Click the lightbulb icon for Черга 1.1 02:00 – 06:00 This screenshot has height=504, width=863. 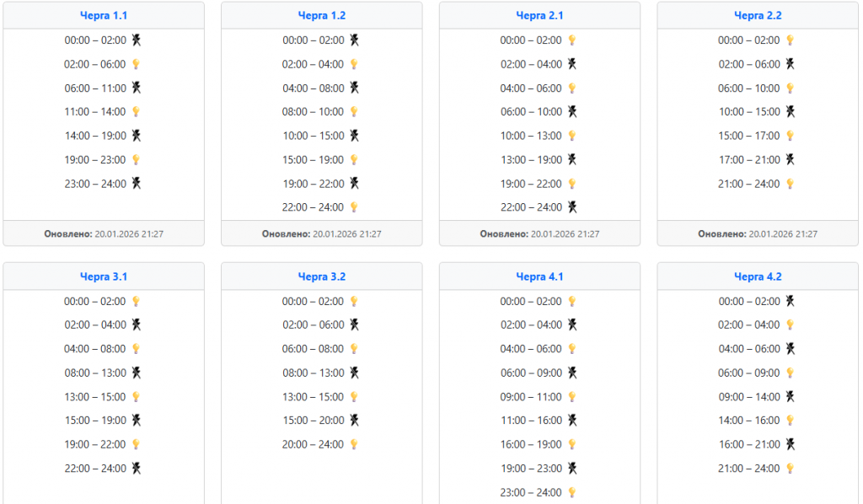pyautogui.click(x=137, y=64)
